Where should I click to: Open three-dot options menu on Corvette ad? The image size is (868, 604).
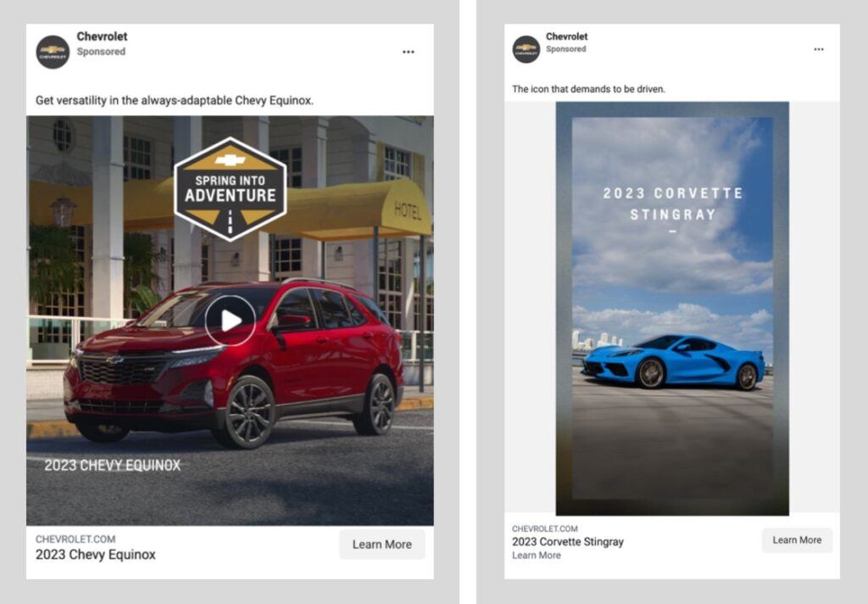(x=818, y=49)
